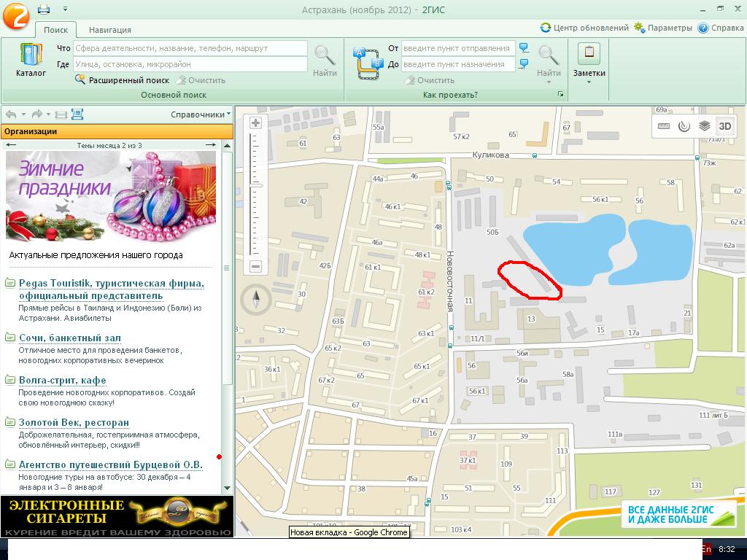
Task: Select building 50Б on the map
Action: 492,232
